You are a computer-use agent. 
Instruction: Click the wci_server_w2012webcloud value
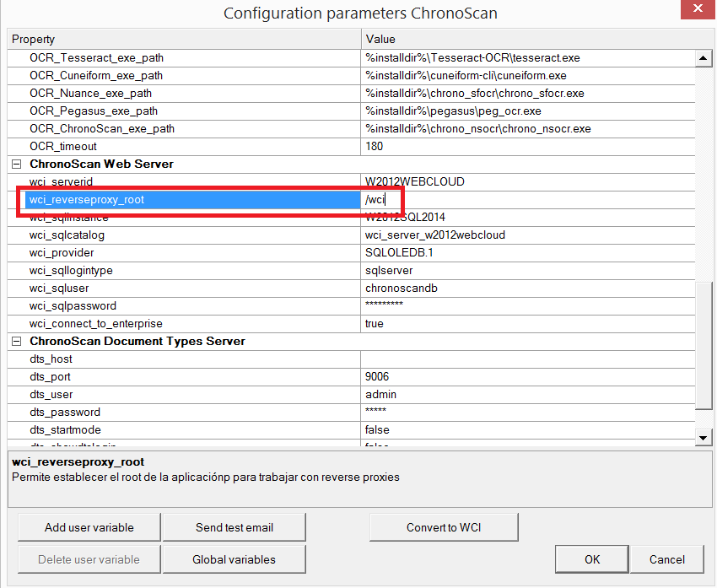click(x=435, y=235)
